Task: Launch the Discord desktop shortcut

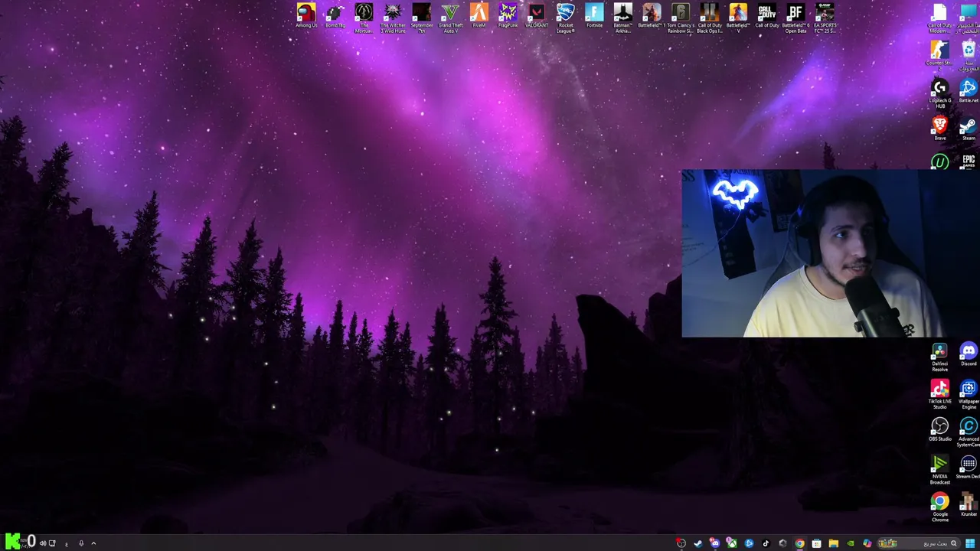Action: [969, 355]
